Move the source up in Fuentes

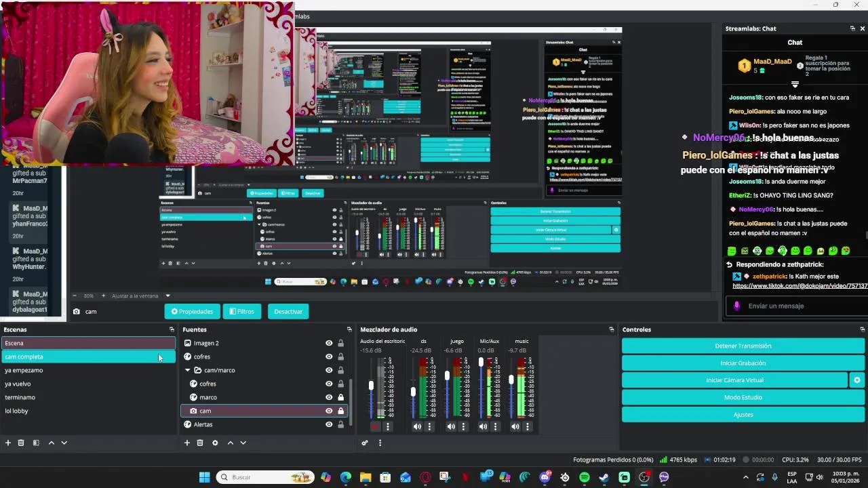pos(231,443)
